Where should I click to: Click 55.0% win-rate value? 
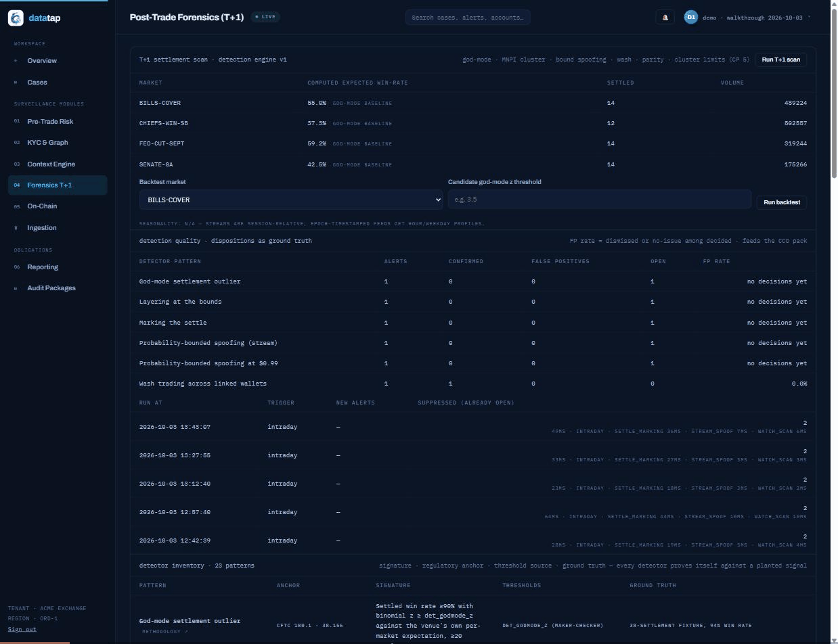317,103
